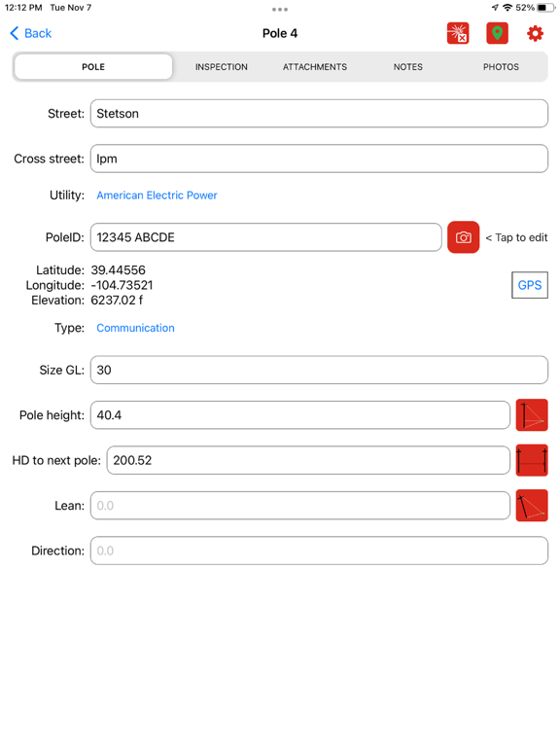Edit the PoleID field 12345 ABCDE

click(x=265, y=237)
